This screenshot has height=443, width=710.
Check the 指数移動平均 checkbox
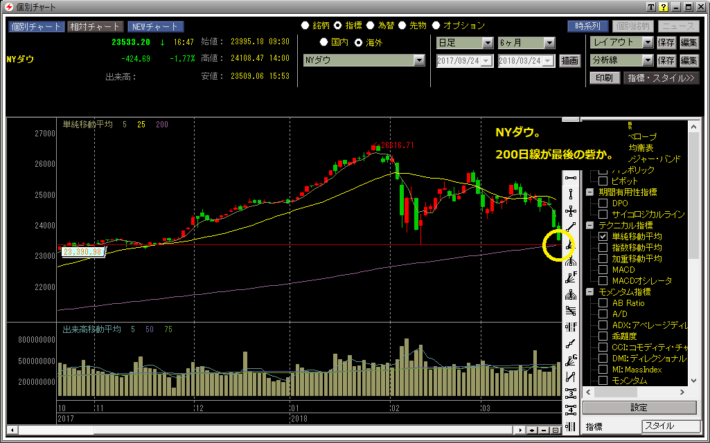[603, 247]
